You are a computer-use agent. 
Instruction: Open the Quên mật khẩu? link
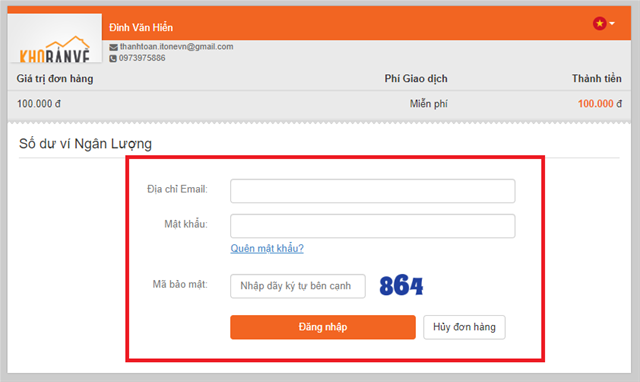pos(267,248)
